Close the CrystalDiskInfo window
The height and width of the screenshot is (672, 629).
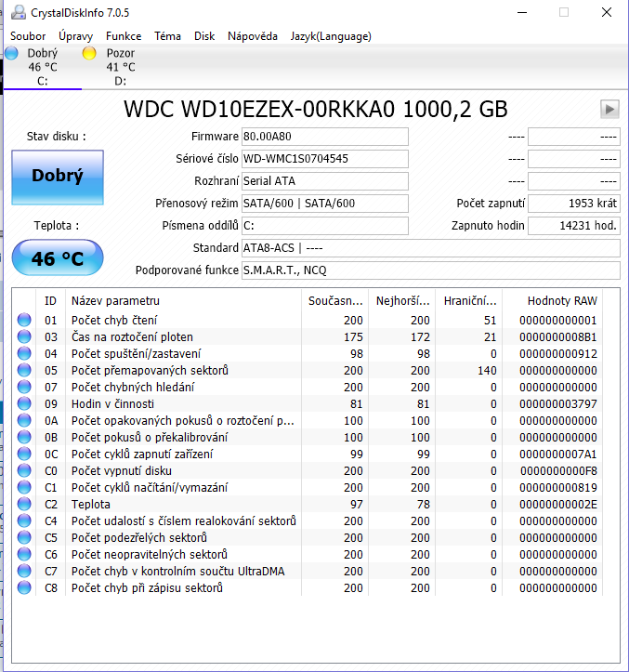[x=607, y=12]
